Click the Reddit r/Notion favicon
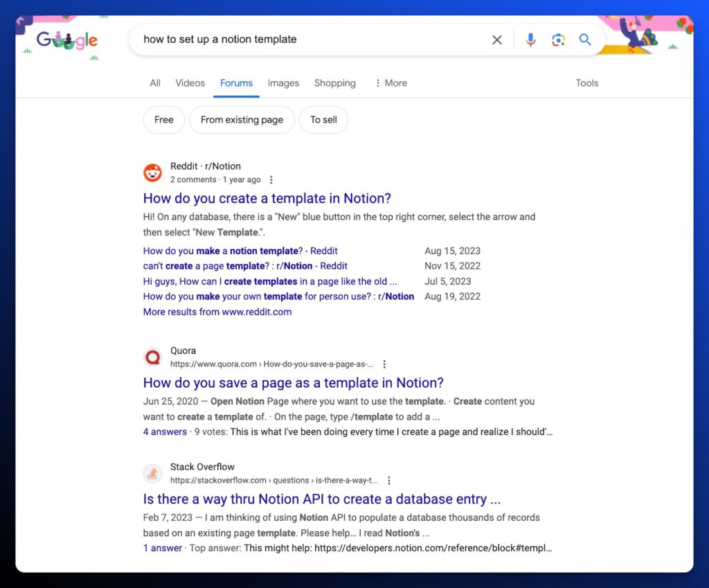Viewport: 709px width, 588px height. click(152, 172)
